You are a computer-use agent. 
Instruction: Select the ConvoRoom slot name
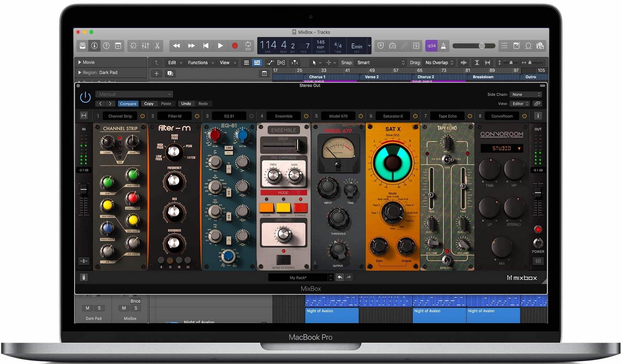tap(502, 116)
